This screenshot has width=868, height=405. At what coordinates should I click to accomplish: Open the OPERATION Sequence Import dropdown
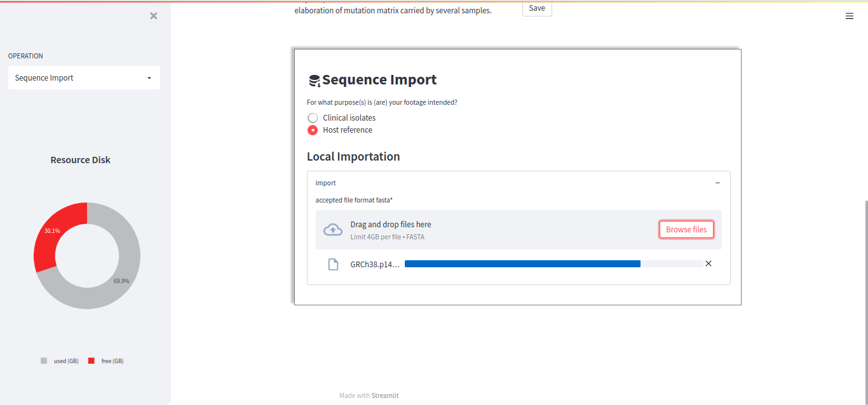pos(84,78)
